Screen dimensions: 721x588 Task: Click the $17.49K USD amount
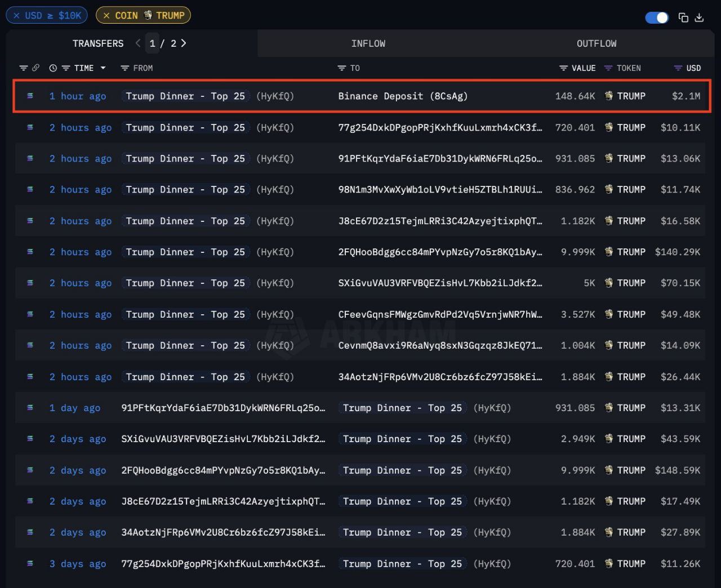[680, 501]
